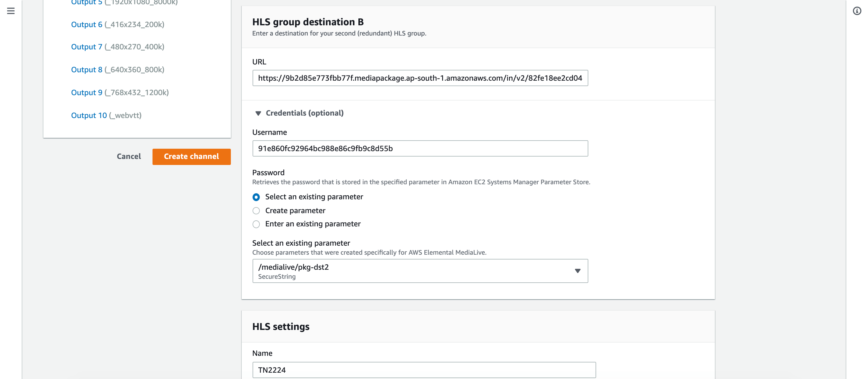
Task: Open the hamburger navigation menu
Action: click(11, 11)
